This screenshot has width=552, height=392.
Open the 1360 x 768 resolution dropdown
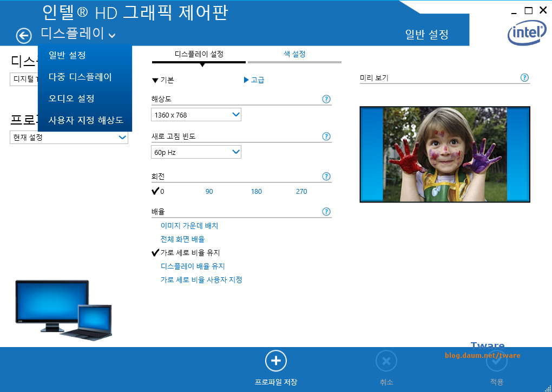(x=196, y=114)
